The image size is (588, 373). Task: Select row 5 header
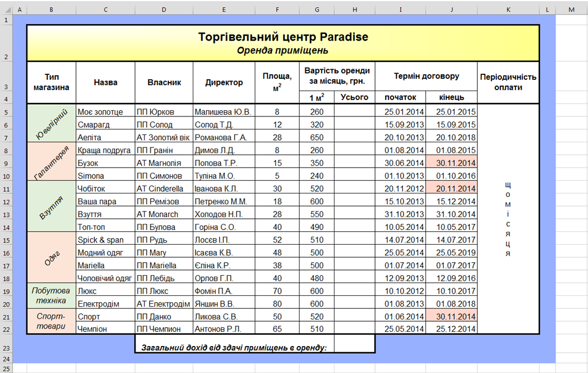[6, 112]
